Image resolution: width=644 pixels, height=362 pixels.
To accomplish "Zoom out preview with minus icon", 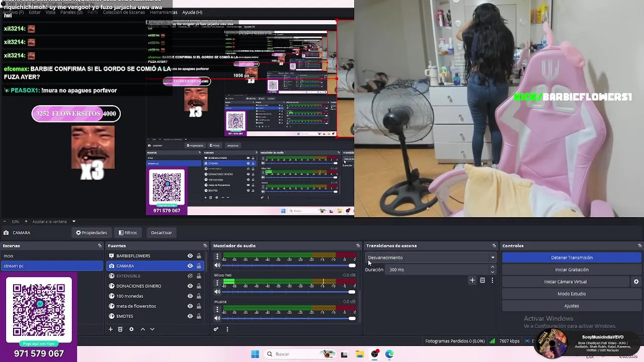I will click(5, 222).
